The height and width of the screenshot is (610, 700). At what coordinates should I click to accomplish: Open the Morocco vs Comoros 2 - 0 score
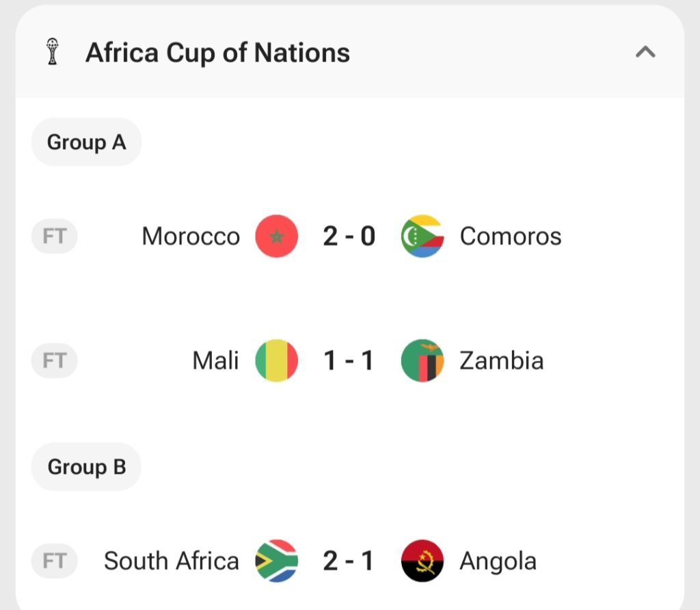coord(349,237)
